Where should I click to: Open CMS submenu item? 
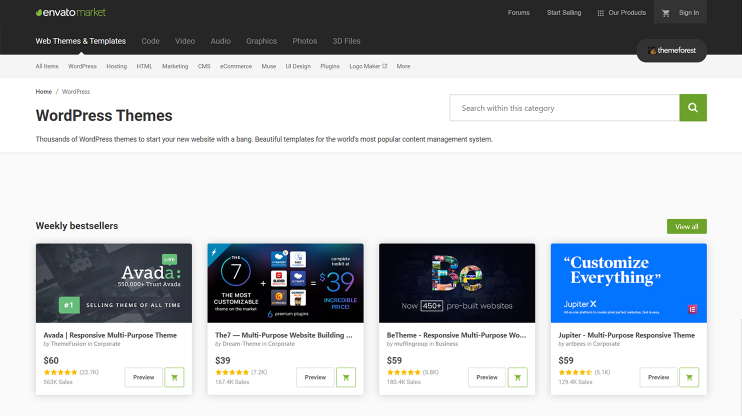(x=204, y=66)
